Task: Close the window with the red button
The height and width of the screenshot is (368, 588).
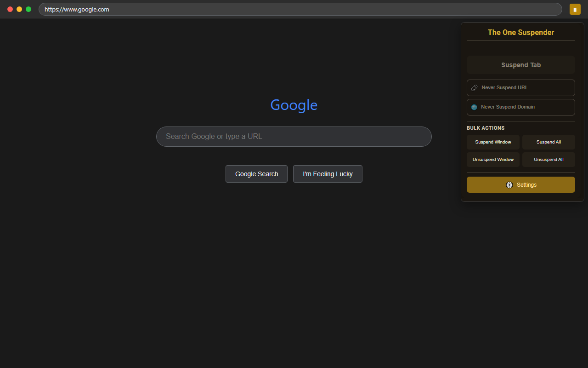Action: (10, 9)
